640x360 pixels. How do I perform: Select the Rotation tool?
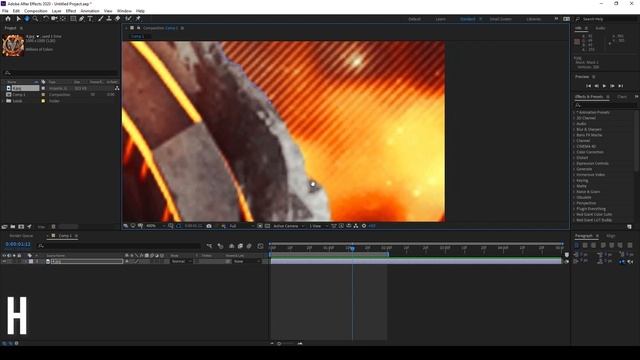46,19
